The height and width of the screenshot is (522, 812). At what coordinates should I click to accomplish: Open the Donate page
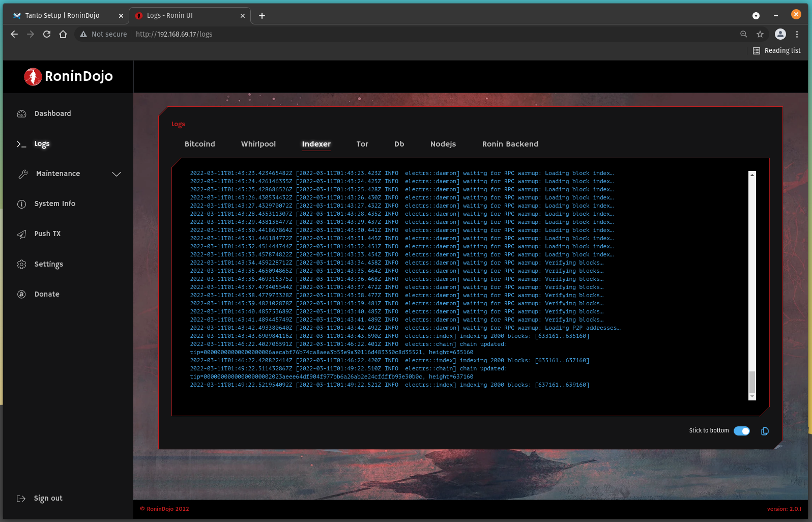pos(47,294)
